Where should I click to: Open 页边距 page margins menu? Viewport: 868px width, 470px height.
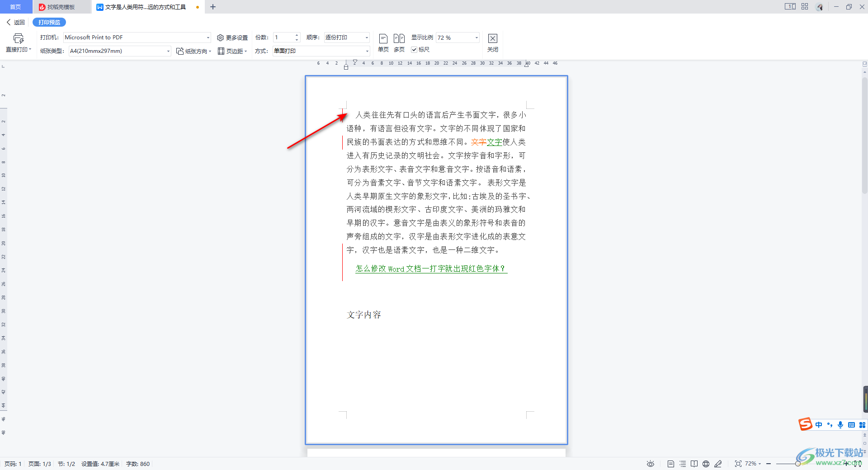coord(233,51)
